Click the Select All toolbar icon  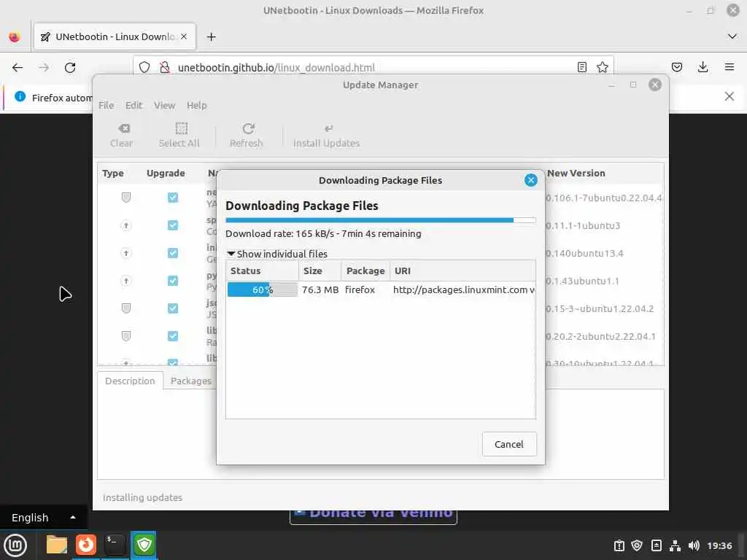point(182,128)
